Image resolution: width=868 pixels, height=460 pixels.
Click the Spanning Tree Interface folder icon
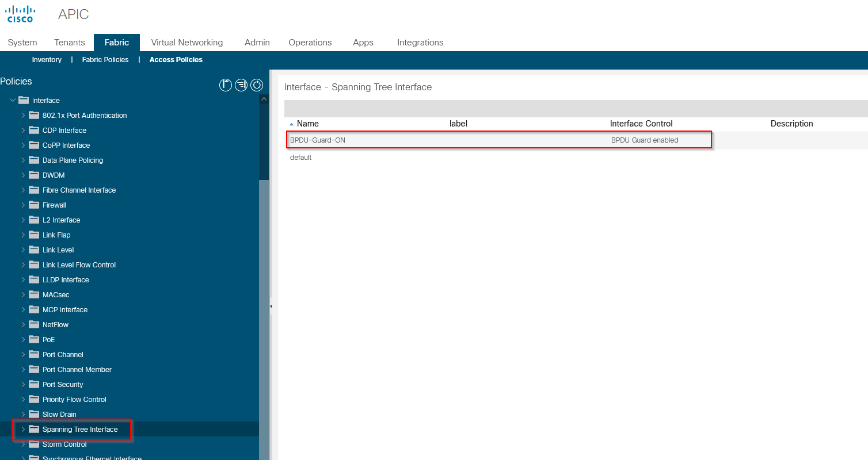click(x=34, y=429)
